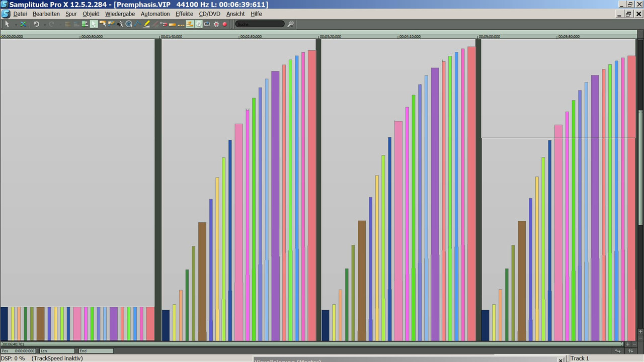Click the magnifier search icon

coord(291,24)
